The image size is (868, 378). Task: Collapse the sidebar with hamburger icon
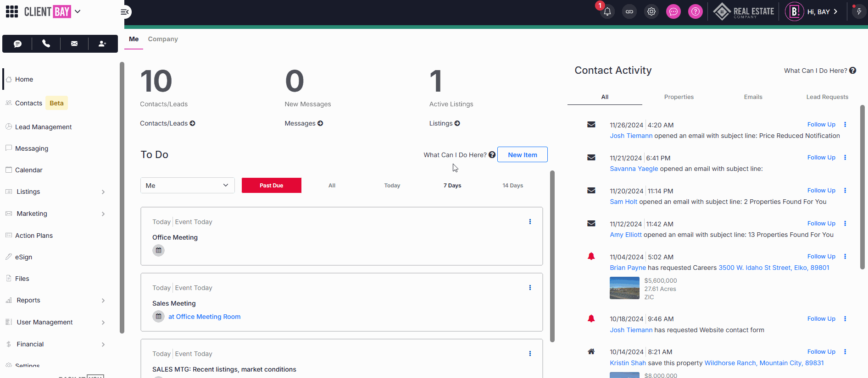point(125,12)
